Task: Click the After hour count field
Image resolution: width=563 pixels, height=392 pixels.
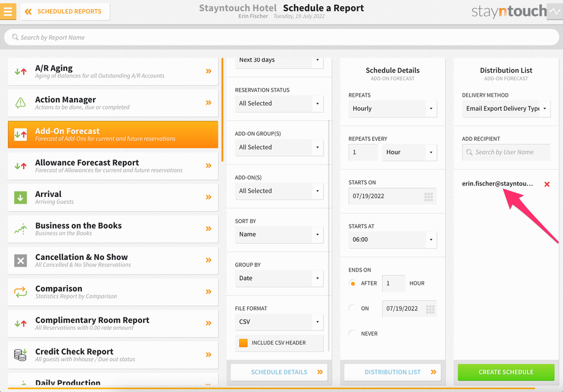Action: pyautogui.click(x=393, y=284)
